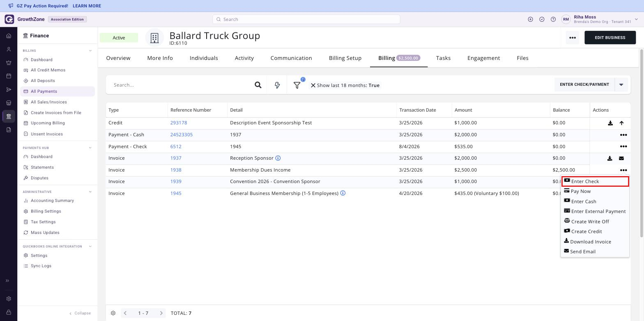644x321 pixels.
Task: Collapse the Billing sidebar section
Action: pyautogui.click(x=90, y=51)
